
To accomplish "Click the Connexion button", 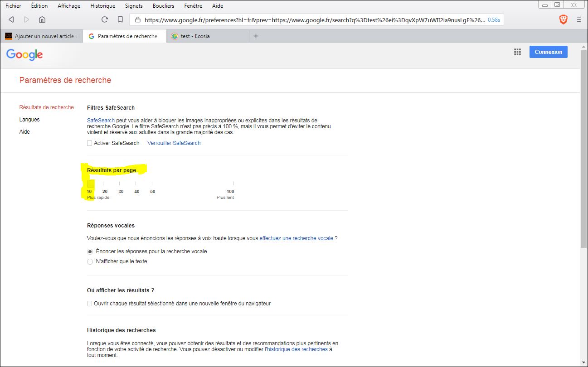I will click(x=548, y=52).
